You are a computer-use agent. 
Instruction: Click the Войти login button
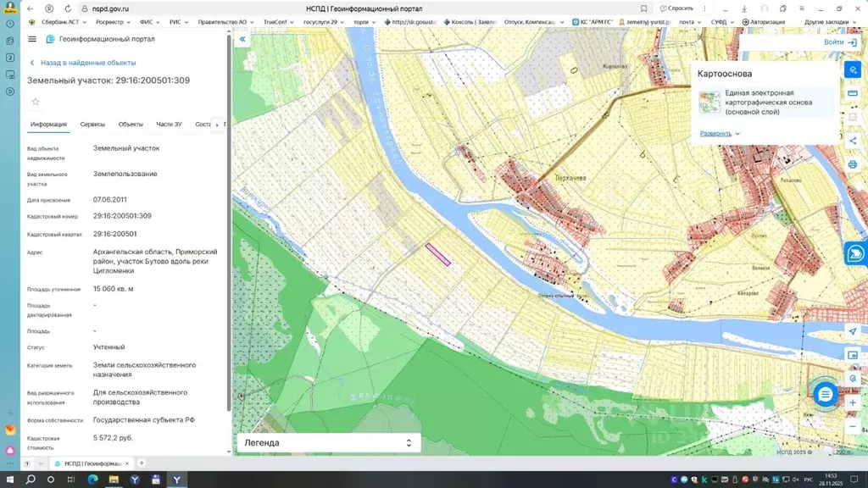tap(840, 42)
